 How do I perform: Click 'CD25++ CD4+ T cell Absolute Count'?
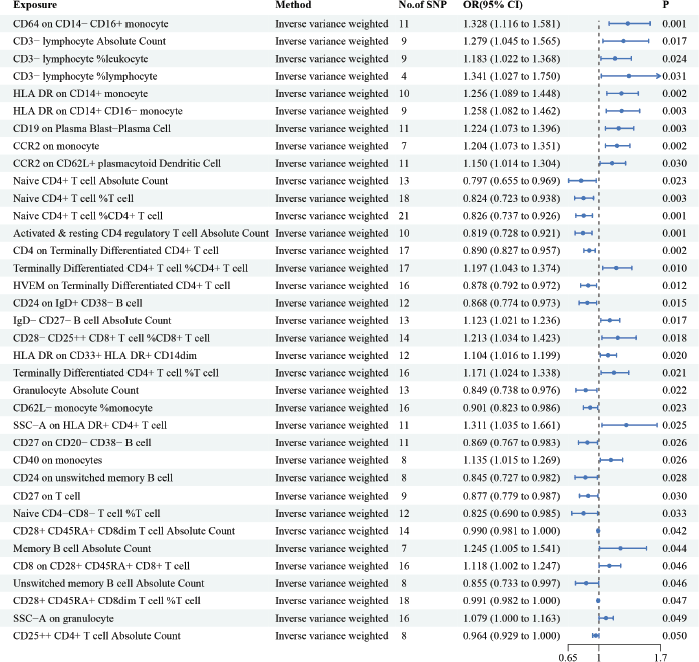click(x=97, y=636)
